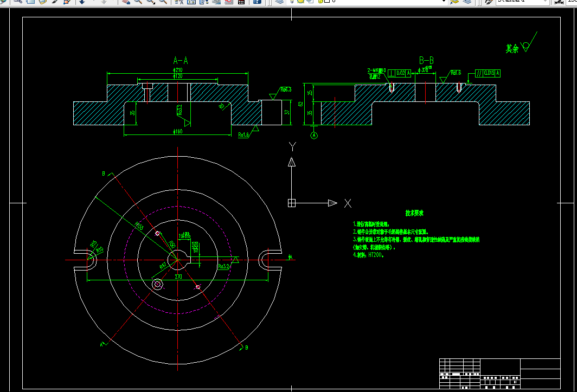Open the Tool Palettes icon
Image resolution: width=577 pixels, height=392 pixels.
point(203,2)
